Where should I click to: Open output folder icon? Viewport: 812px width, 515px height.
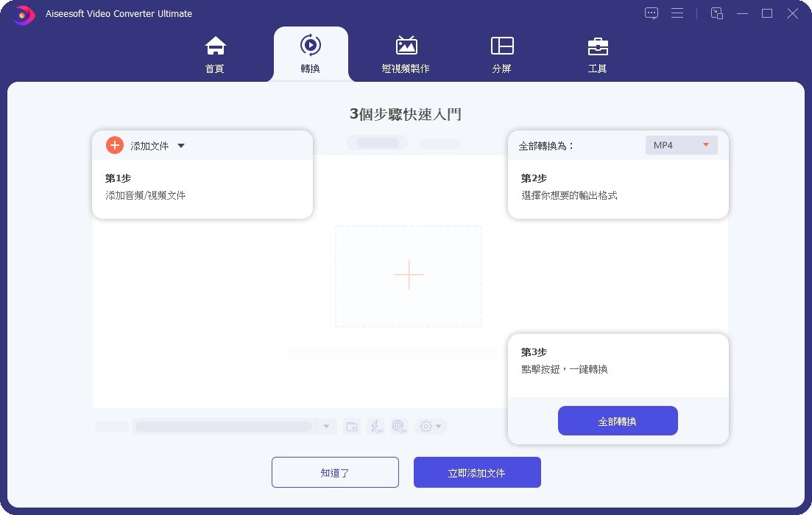pos(352,427)
